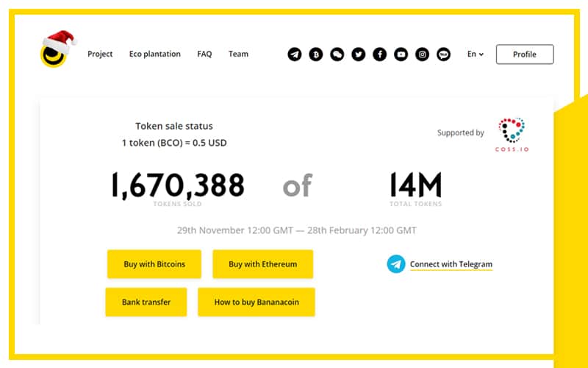Open the FAQ menu item
588x368 pixels.
pos(204,54)
